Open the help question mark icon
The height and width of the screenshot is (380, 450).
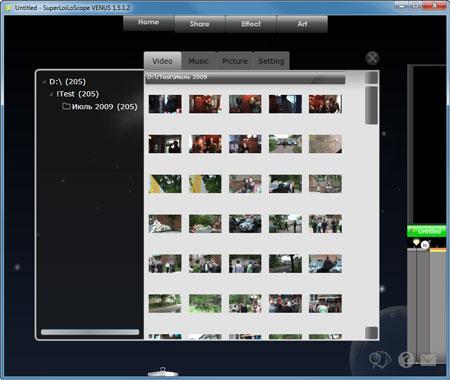tap(406, 360)
